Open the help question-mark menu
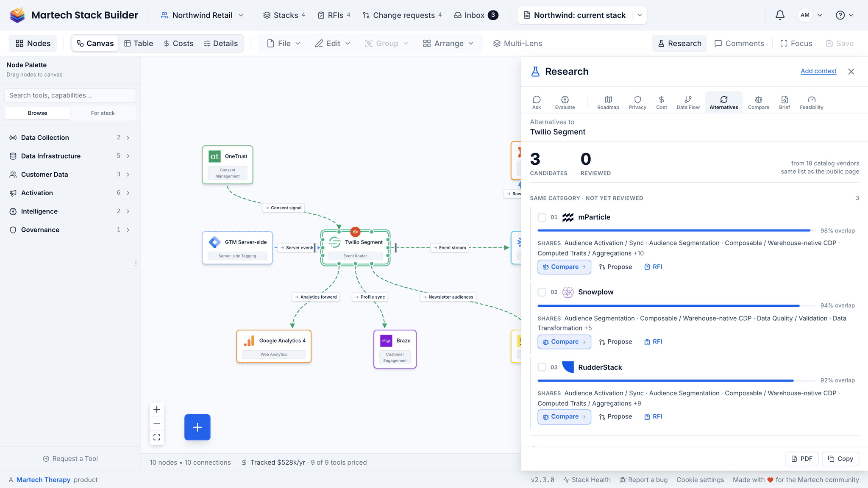The width and height of the screenshot is (868, 488). 844,15
